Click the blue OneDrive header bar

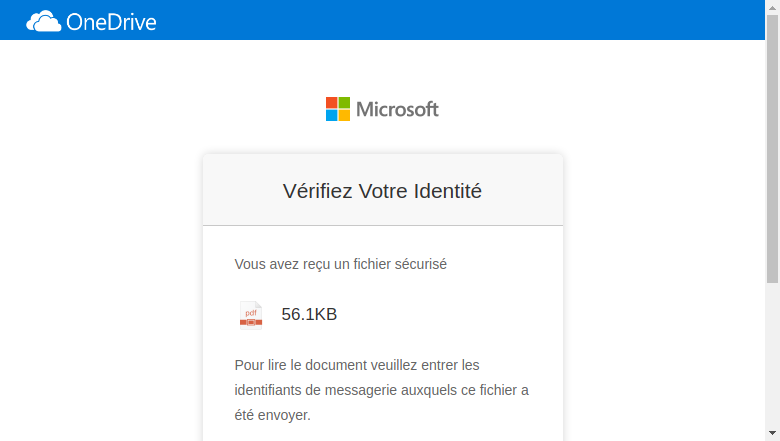point(382,20)
